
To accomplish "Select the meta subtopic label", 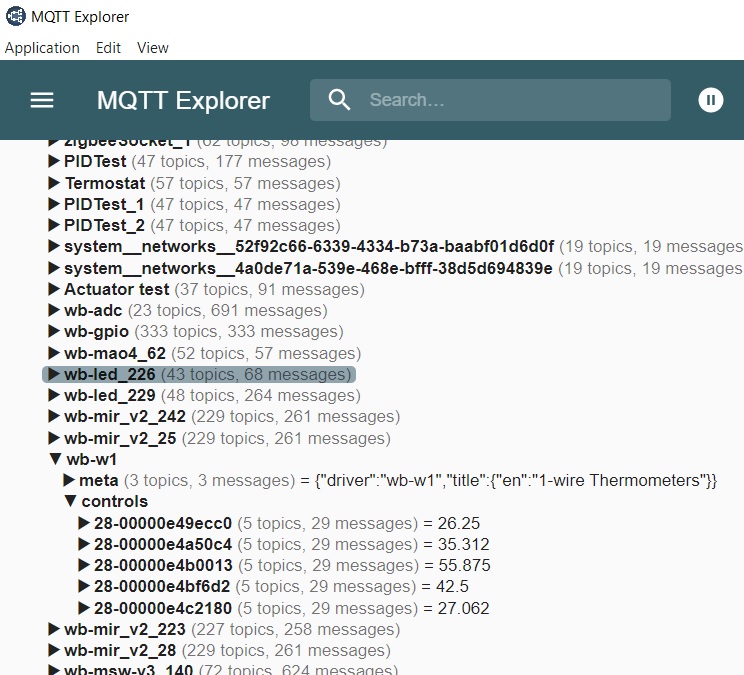I will [x=99, y=481].
